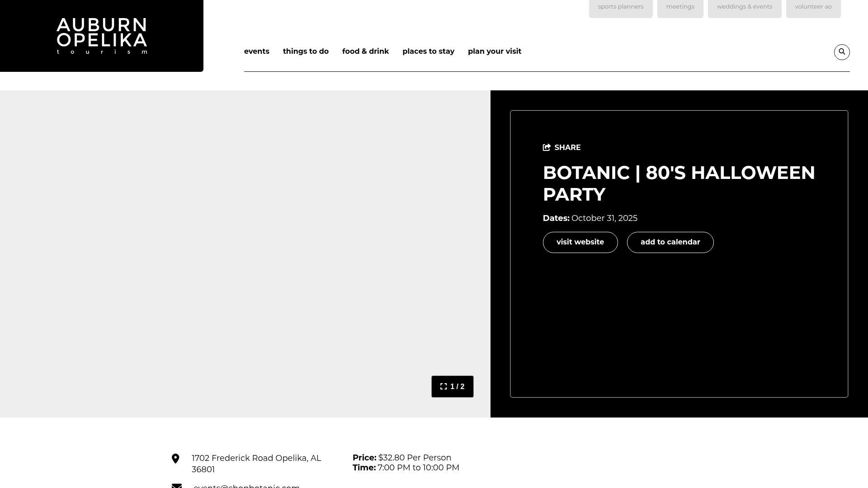The image size is (868, 488).
Task: Open the events menu
Action: 257,52
